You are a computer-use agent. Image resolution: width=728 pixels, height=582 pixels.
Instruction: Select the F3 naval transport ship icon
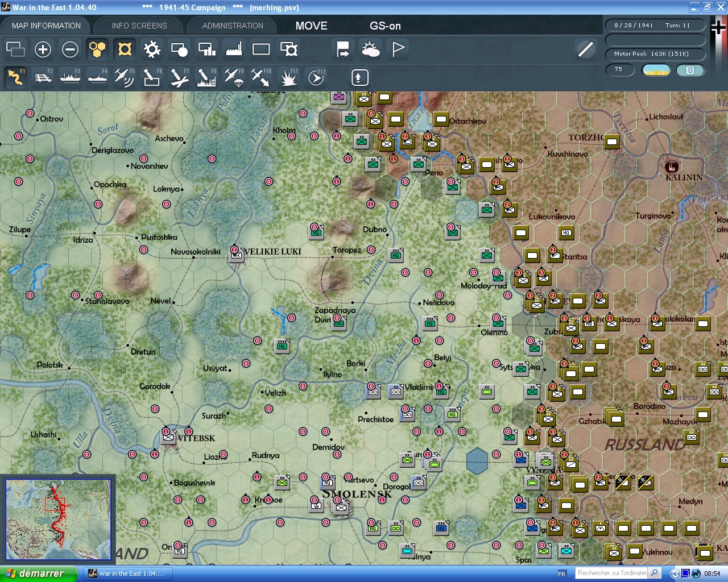pyautogui.click(x=70, y=77)
